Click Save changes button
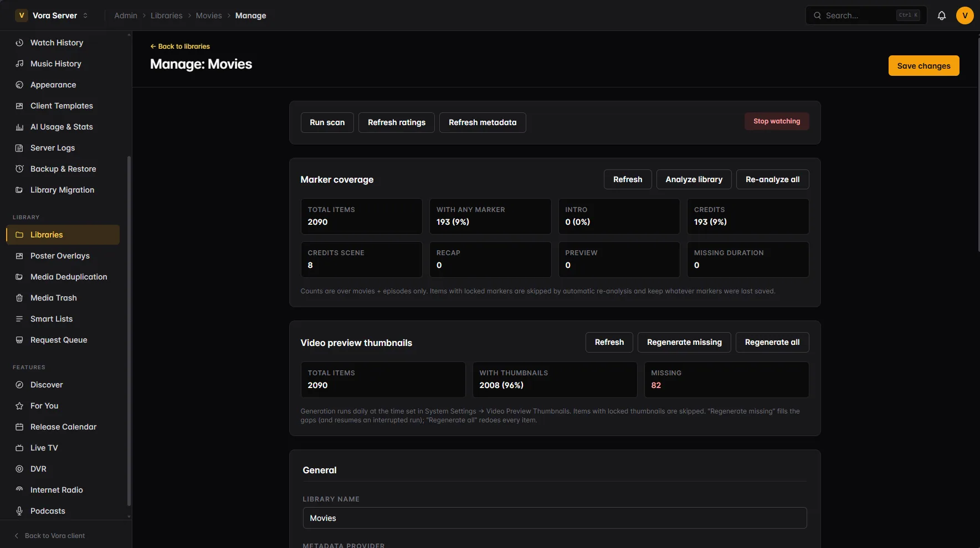 pos(923,66)
